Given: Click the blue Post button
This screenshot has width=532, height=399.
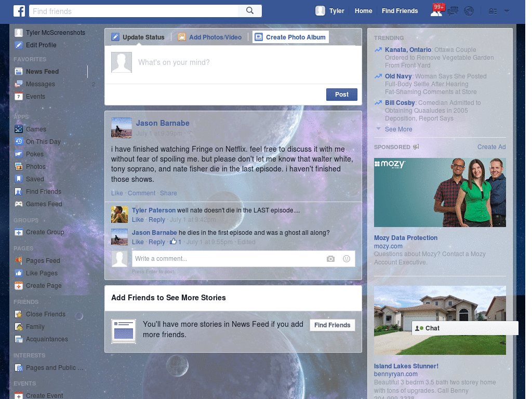Looking at the screenshot, I should [342, 95].
